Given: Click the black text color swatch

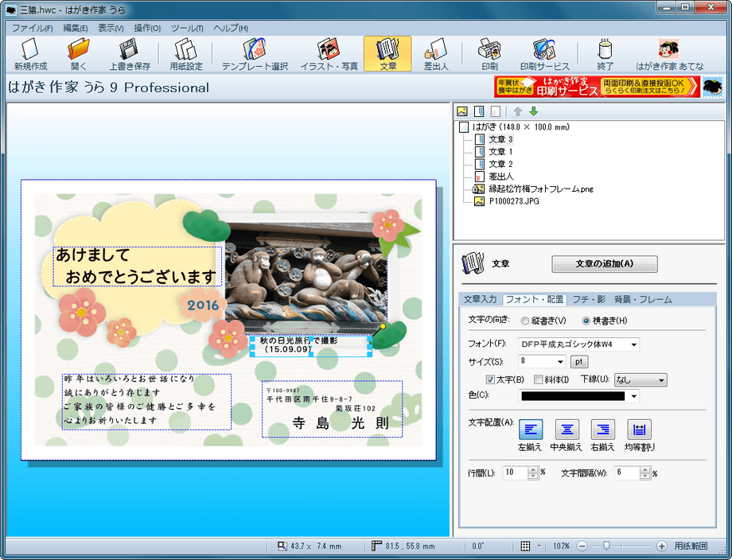Looking at the screenshot, I should tap(573, 396).
